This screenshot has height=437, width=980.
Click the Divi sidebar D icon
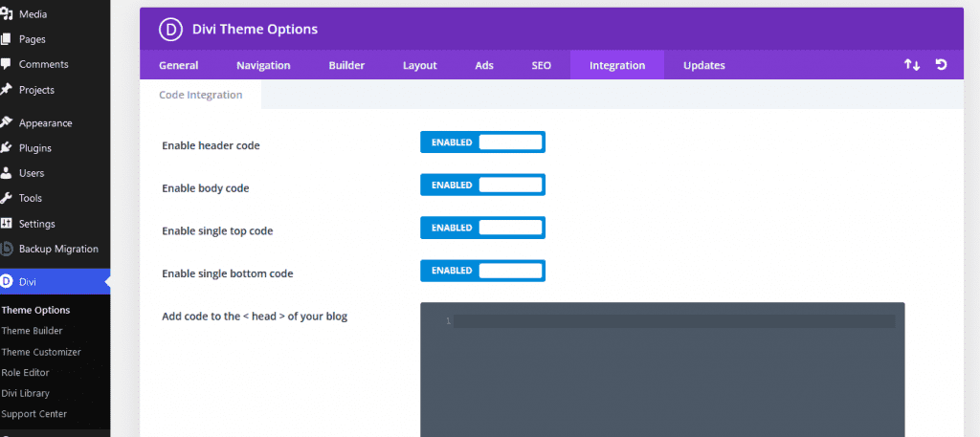(7, 281)
